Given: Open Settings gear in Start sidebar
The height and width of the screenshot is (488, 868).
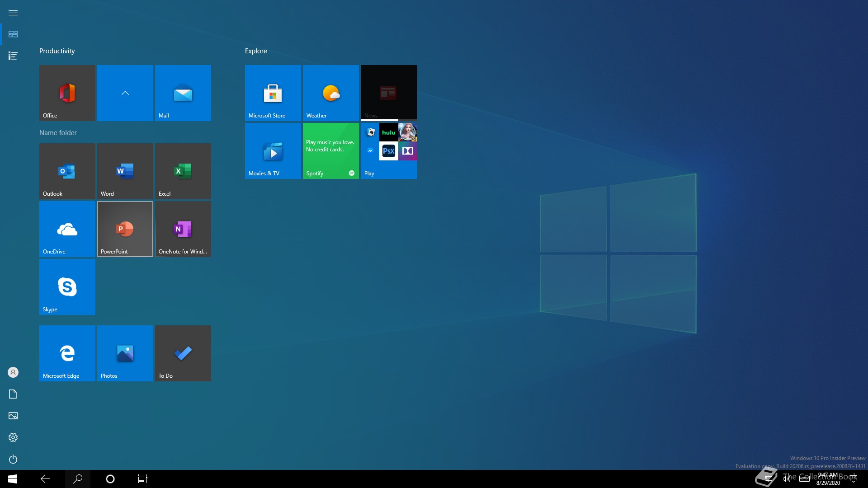Looking at the screenshot, I should [x=13, y=437].
